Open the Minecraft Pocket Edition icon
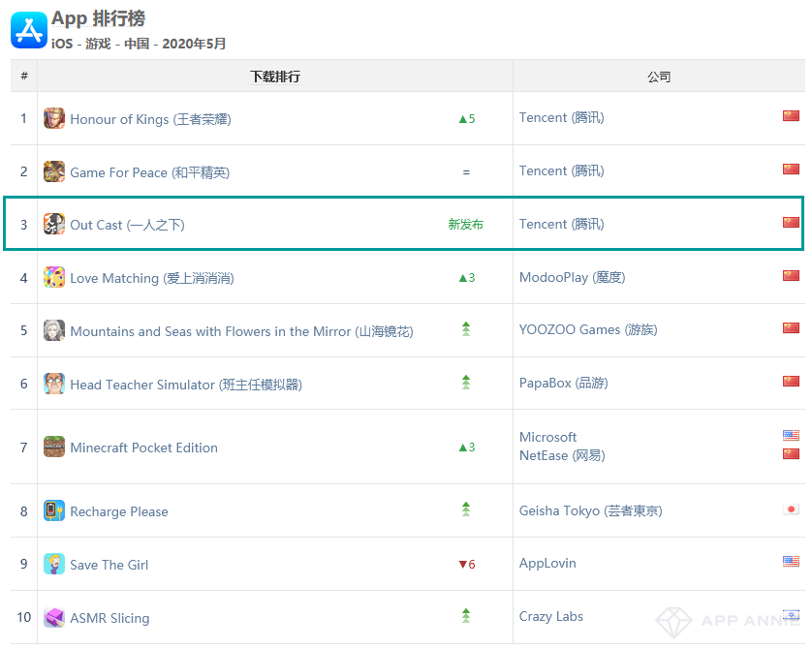The image size is (812, 648). [x=54, y=447]
